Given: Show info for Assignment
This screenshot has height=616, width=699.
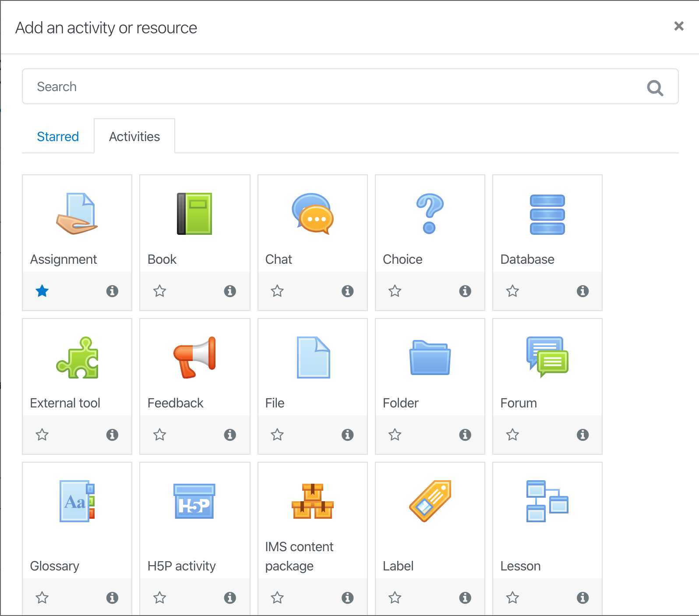Looking at the screenshot, I should 112,291.
